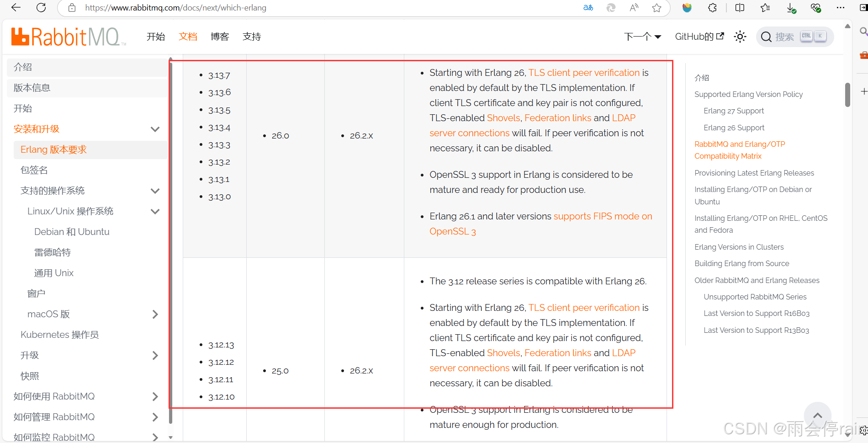Screen dimensions: 868x443
Task: Open Federation links link in 3.13 row
Action: (x=558, y=118)
